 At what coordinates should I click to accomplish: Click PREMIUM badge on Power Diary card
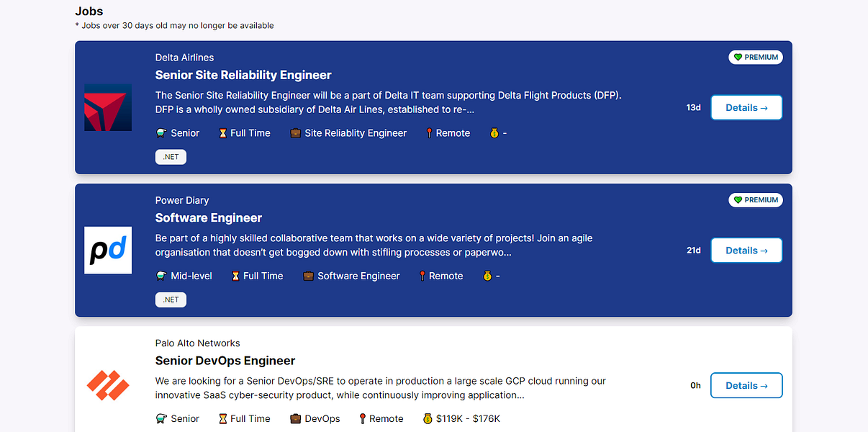756,199
